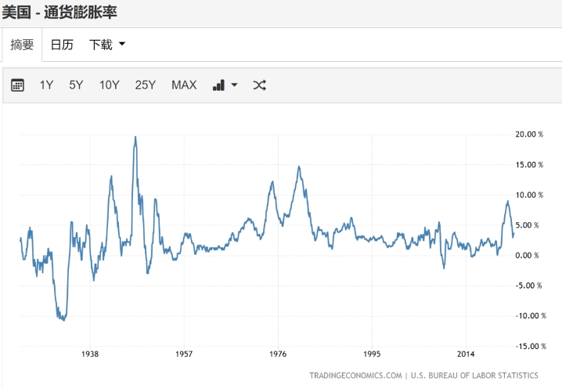Click the 1976 x-axis label

(278, 354)
